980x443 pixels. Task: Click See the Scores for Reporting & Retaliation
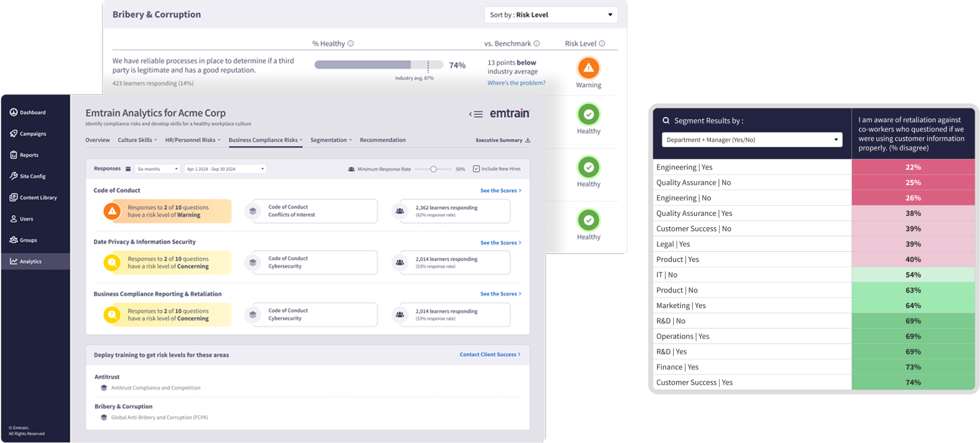500,294
